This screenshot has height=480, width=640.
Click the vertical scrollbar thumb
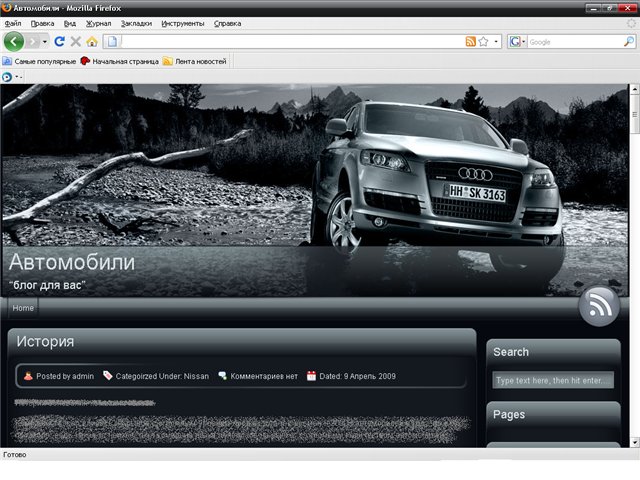pos(634,113)
